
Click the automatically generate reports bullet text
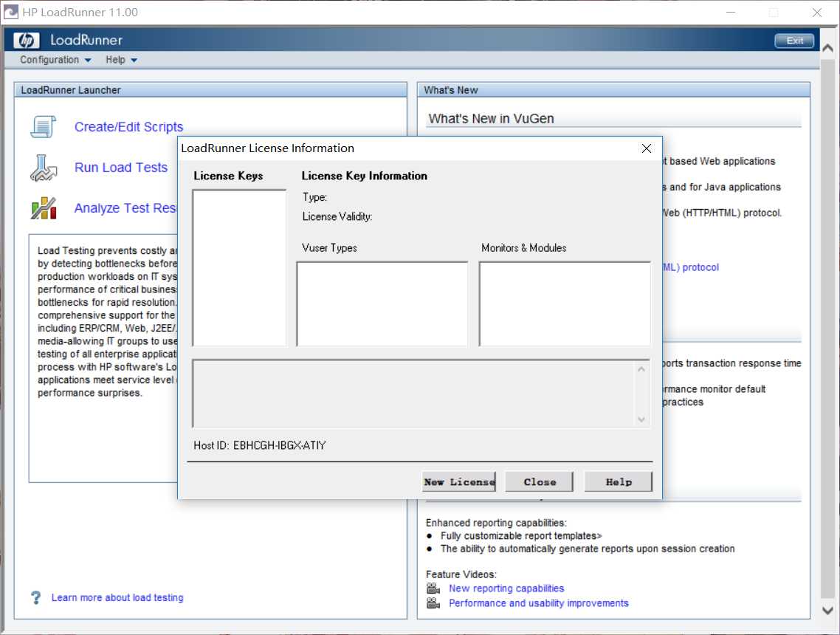(x=588, y=549)
